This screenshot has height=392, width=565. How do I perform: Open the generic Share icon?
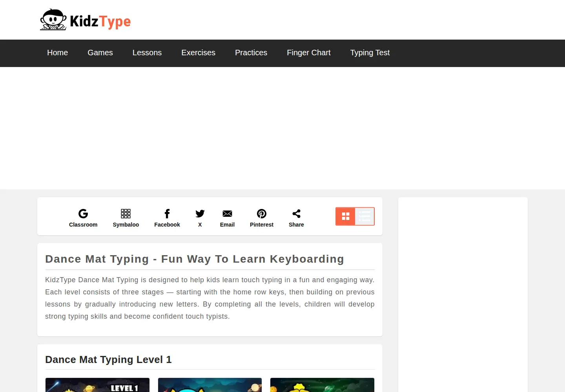296,214
